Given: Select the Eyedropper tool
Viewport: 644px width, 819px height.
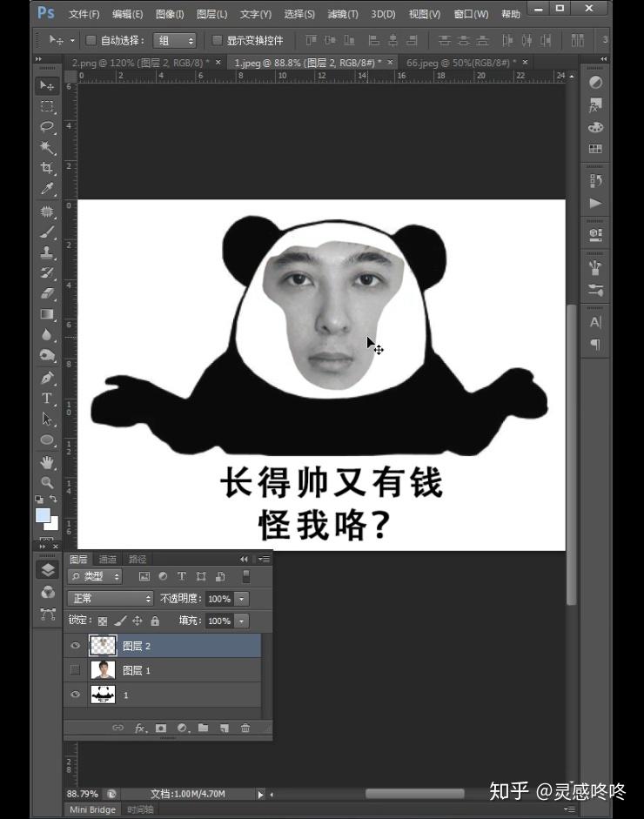Looking at the screenshot, I should point(47,189).
